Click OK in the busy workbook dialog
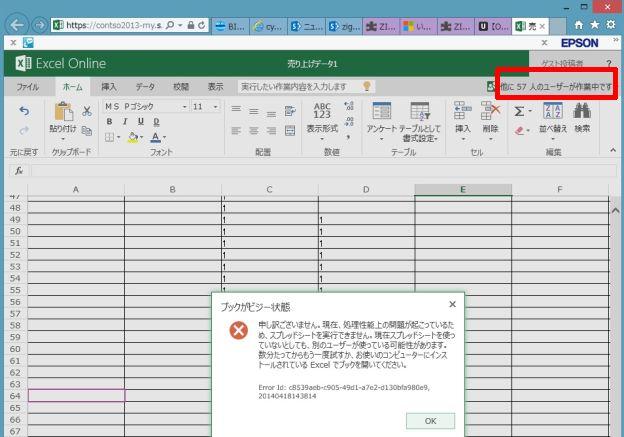The height and width of the screenshot is (437, 624). (430, 421)
